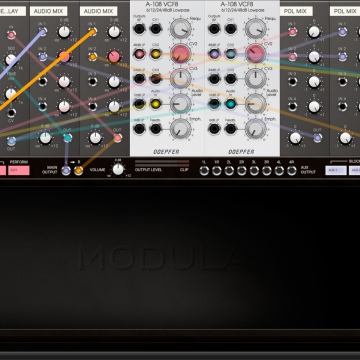Click the Output Level meter bar
This screenshot has height=360, width=360.
coord(162,163)
